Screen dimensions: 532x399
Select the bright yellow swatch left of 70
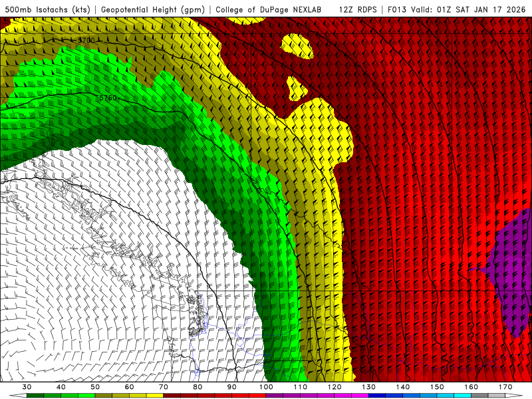click(x=155, y=396)
